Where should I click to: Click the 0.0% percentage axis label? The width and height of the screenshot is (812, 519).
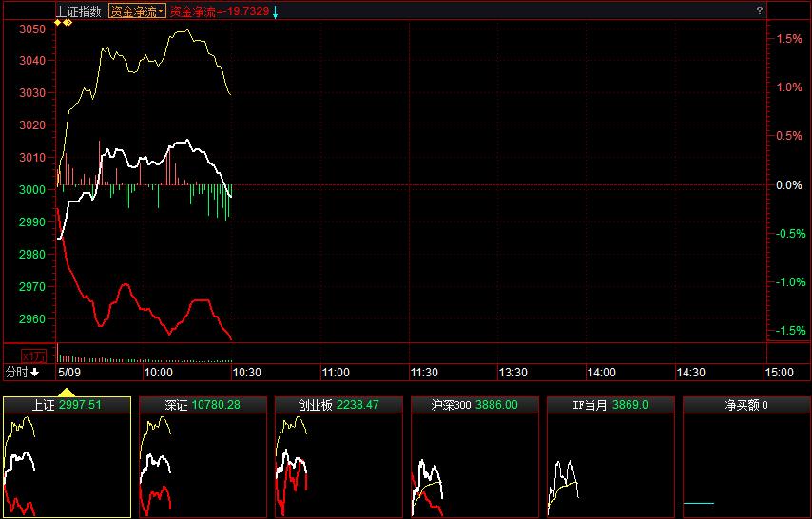tap(789, 185)
